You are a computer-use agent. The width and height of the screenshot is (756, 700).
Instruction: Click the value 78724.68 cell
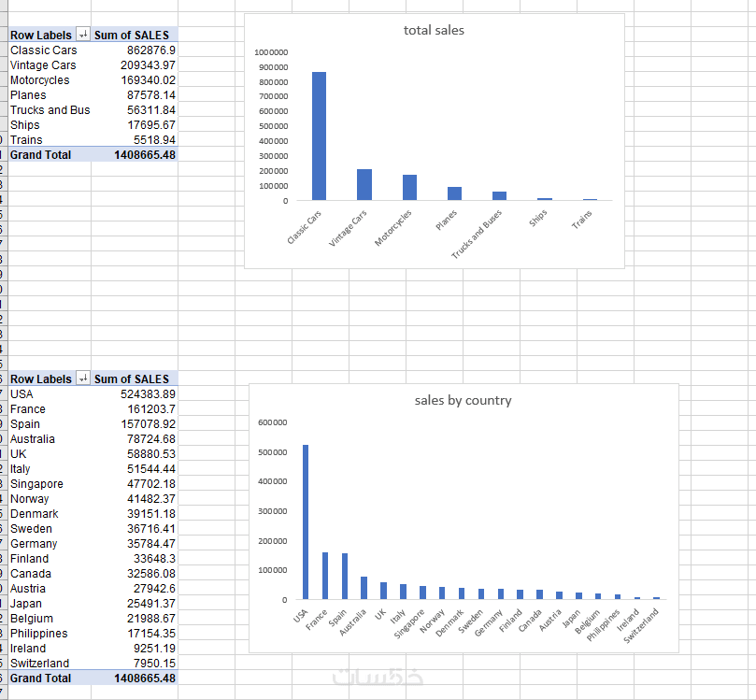pos(135,438)
